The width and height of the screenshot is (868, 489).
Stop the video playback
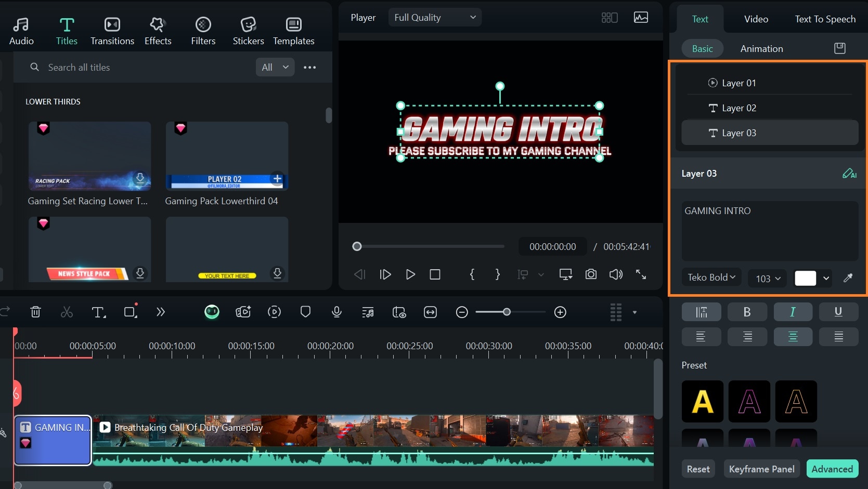coord(435,274)
